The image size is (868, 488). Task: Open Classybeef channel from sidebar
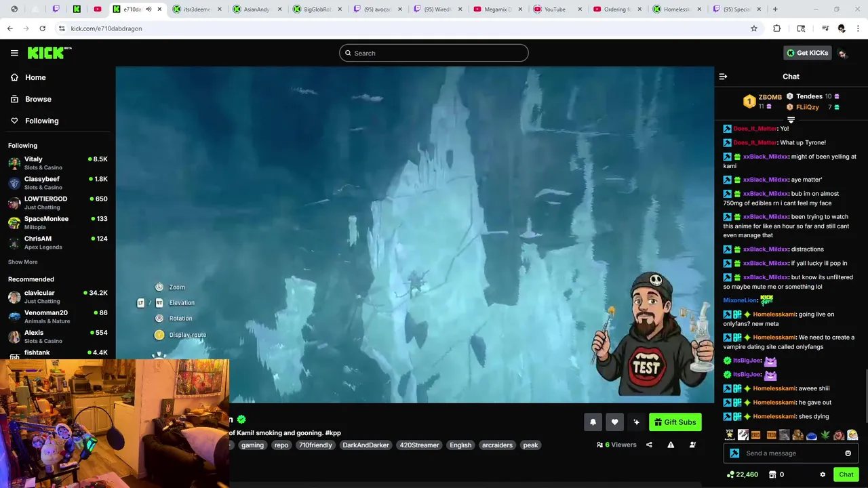click(58, 182)
